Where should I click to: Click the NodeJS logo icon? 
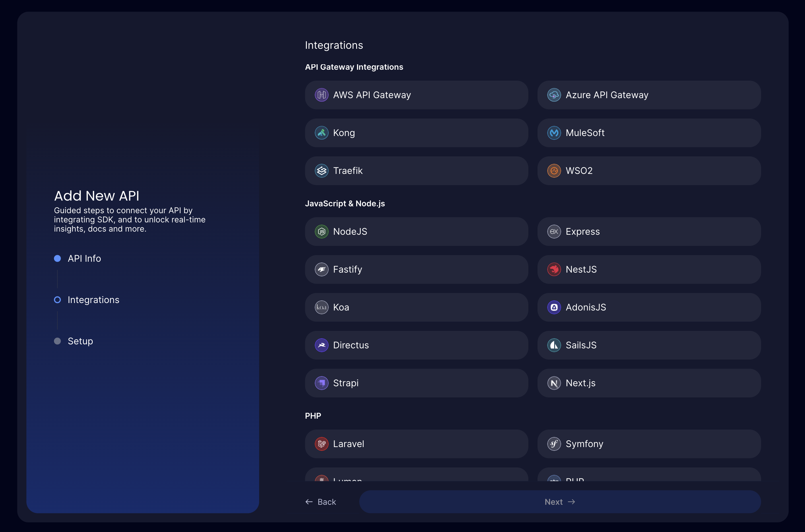click(x=321, y=232)
